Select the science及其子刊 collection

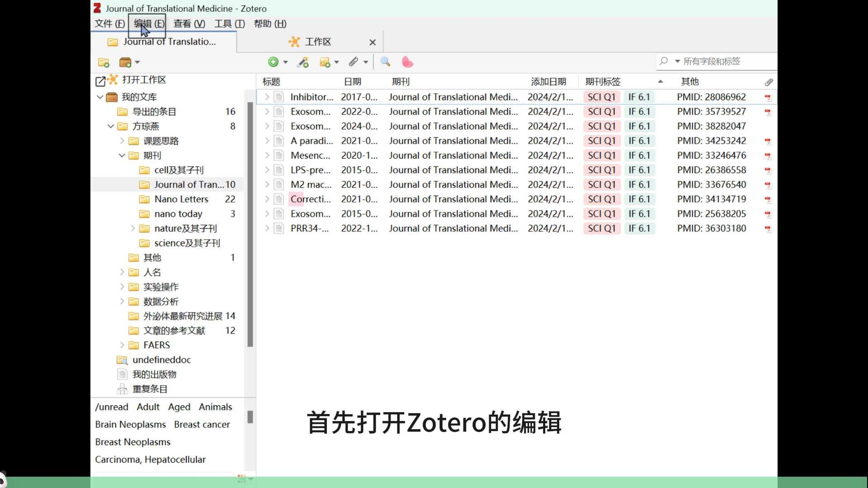167,243
